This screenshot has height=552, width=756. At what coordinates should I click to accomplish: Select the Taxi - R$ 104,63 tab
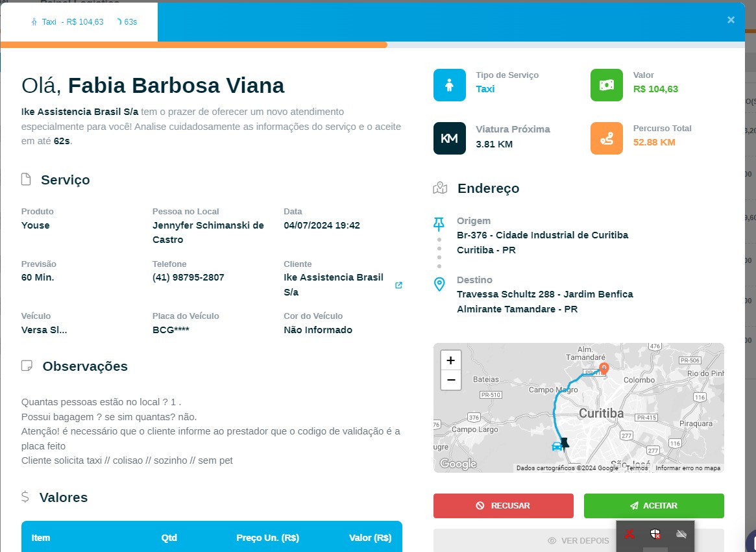(x=79, y=21)
